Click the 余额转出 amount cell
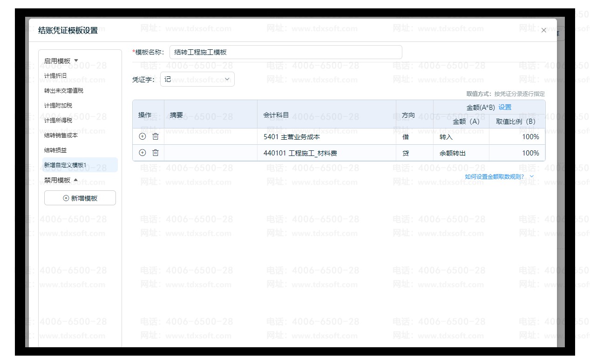The image size is (590, 364). 461,153
